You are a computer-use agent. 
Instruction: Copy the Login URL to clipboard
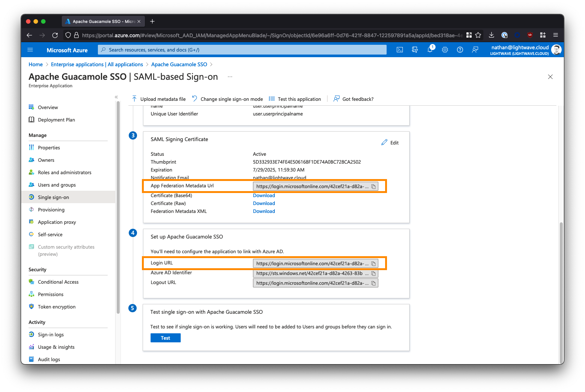click(x=373, y=264)
